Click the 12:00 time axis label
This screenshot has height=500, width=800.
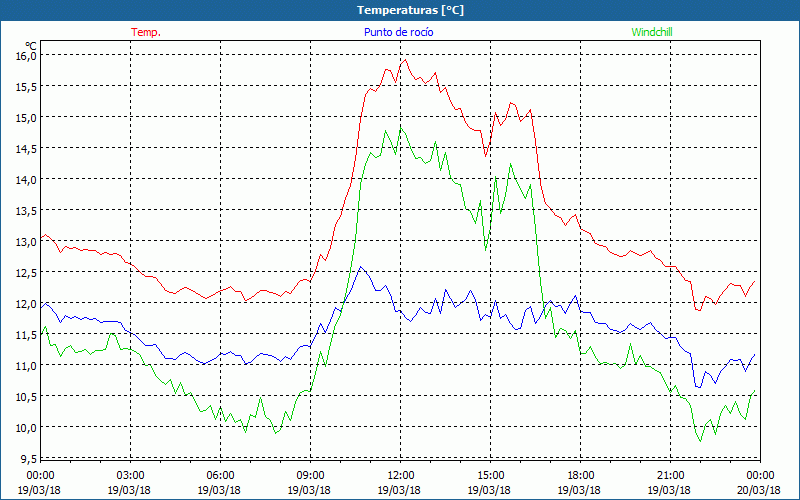(401, 476)
